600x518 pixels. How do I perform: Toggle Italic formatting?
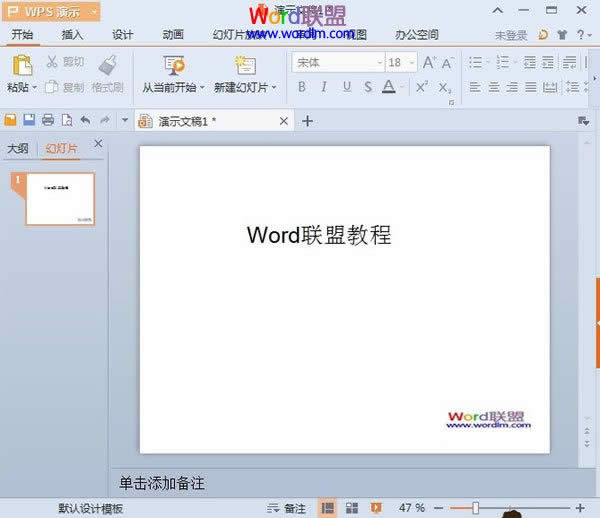coord(324,87)
